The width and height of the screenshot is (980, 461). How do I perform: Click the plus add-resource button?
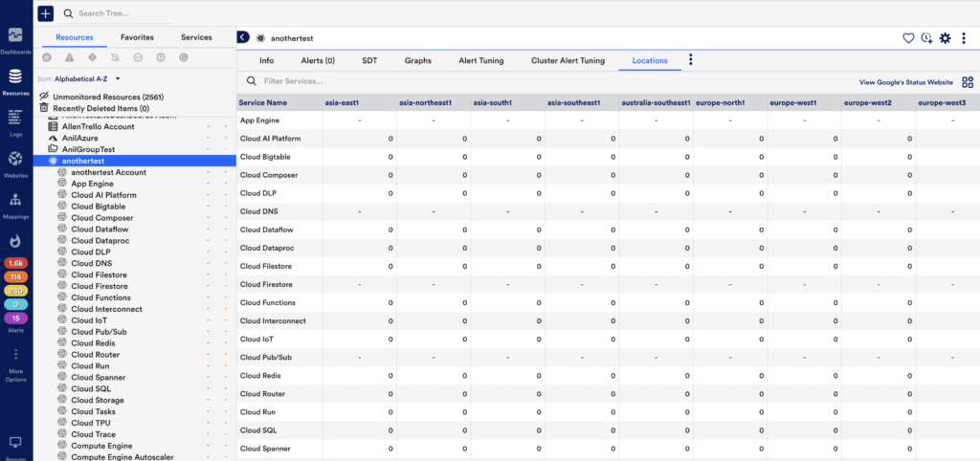pos(46,13)
